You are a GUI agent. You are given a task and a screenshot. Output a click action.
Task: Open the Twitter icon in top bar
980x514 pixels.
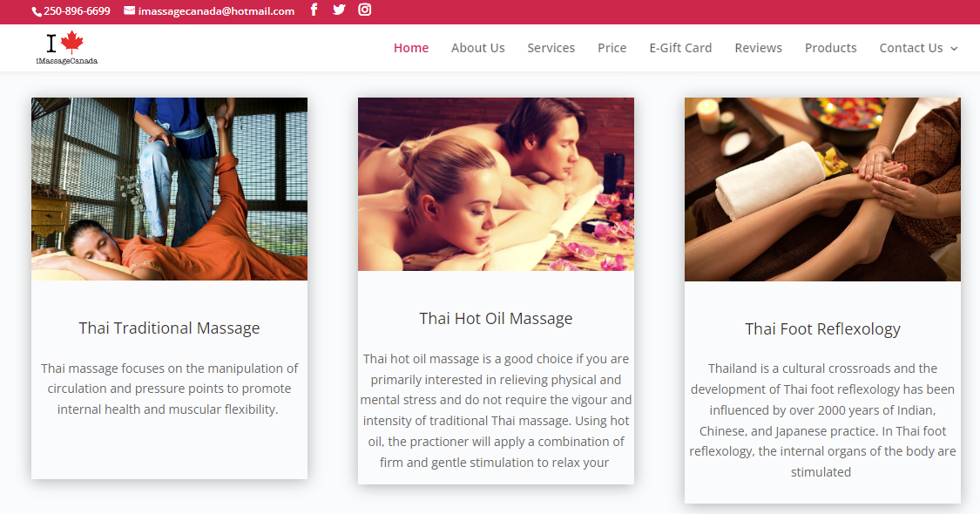tap(339, 10)
